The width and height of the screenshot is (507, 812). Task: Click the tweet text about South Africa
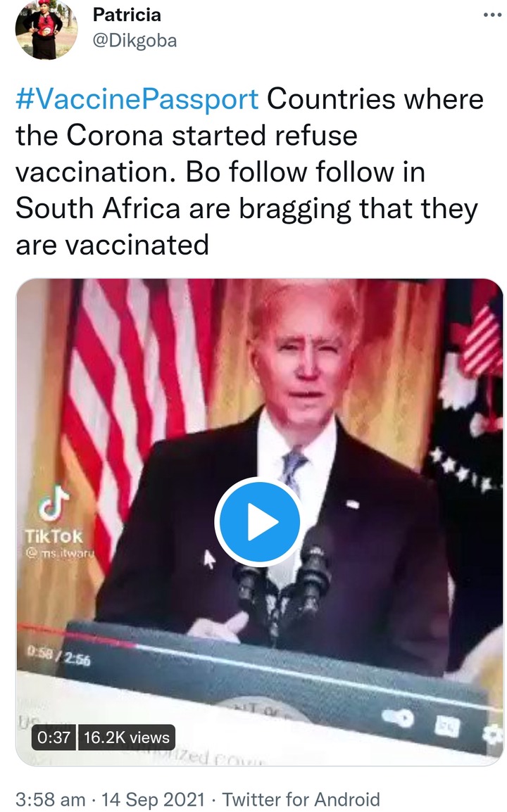coord(249,172)
